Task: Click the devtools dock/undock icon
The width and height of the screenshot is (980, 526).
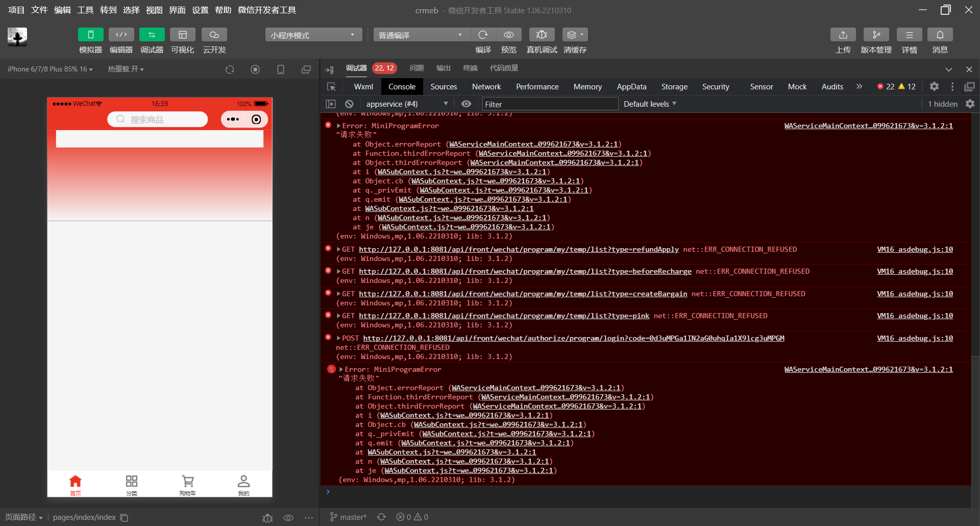Action: [x=969, y=86]
